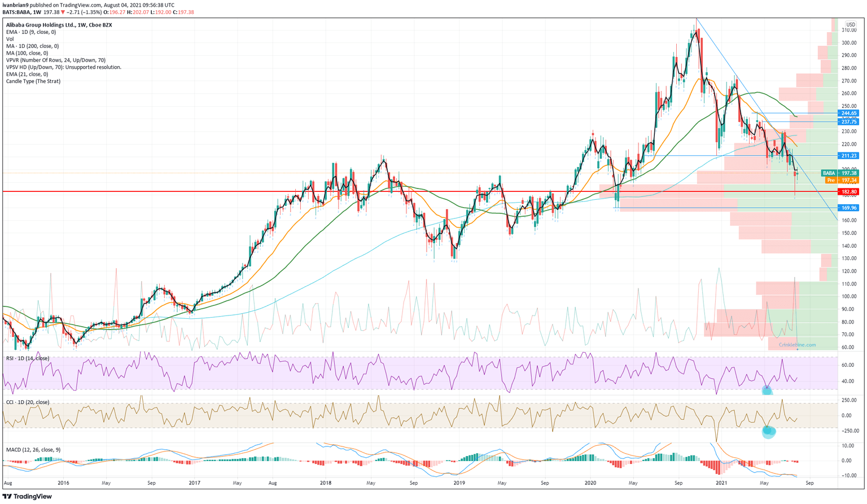The image size is (867, 504).
Task: Click the 2020 label on the time axis
Action: point(590,483)
